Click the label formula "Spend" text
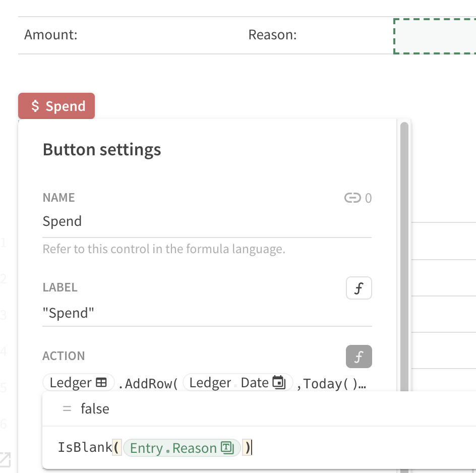This screenshot has width=476, height=473. pos(69,313)
